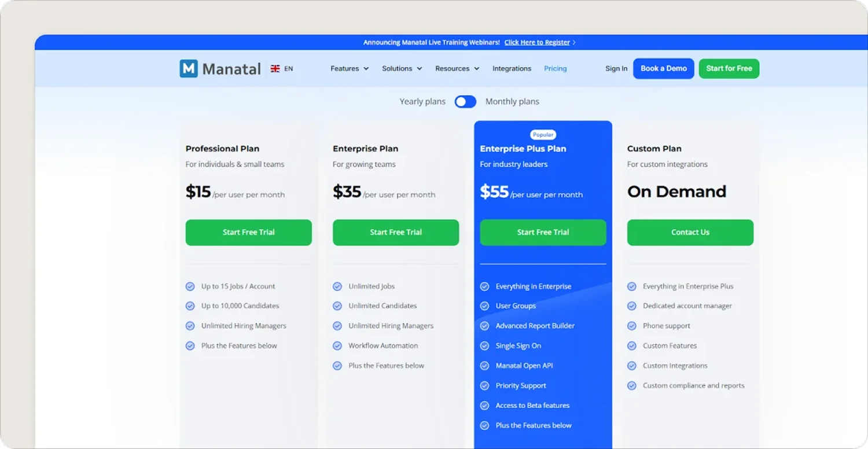
Task: Click checkmark icon beside Access to Beta features
Action: pos(485,406)
